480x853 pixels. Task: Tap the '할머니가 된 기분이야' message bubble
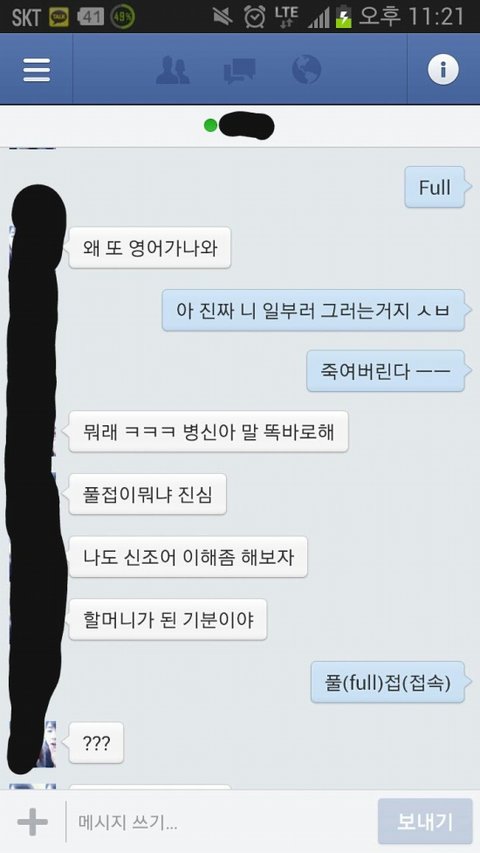click(x=168, y=620)
